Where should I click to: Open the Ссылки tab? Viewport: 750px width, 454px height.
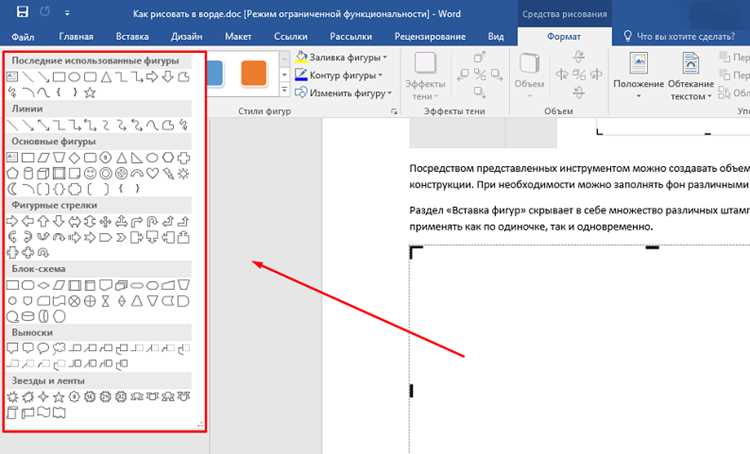pos(290,36)
